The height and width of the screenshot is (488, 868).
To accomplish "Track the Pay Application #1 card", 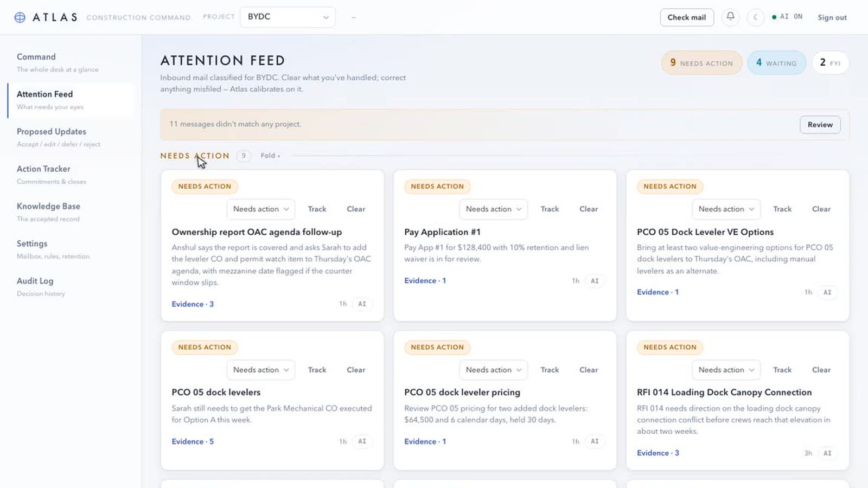I will coord(550,209).
